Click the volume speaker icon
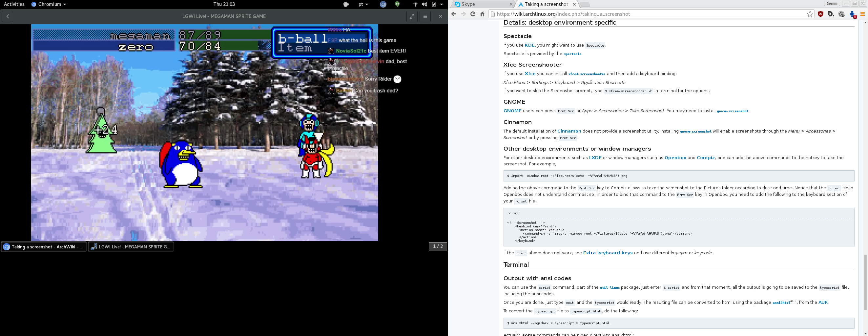The height and width of the screenshot is (336, 868). 424,4
